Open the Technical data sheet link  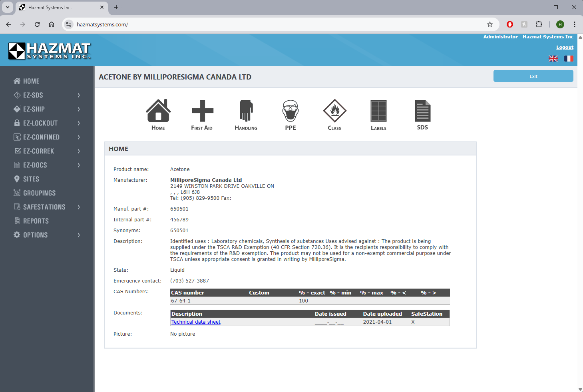pyautogui.click(x=196, y=322)
